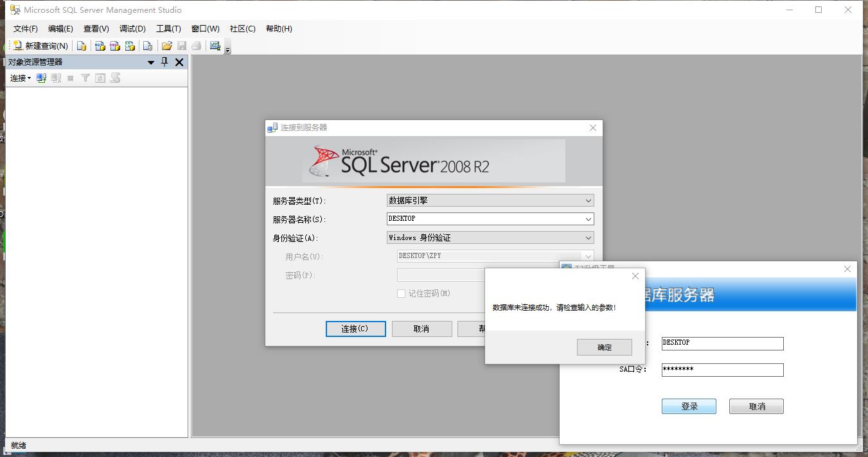Launch the Activity Monitor toolbar icon
This screenshot has width=868, height=457.
point(215,46)
